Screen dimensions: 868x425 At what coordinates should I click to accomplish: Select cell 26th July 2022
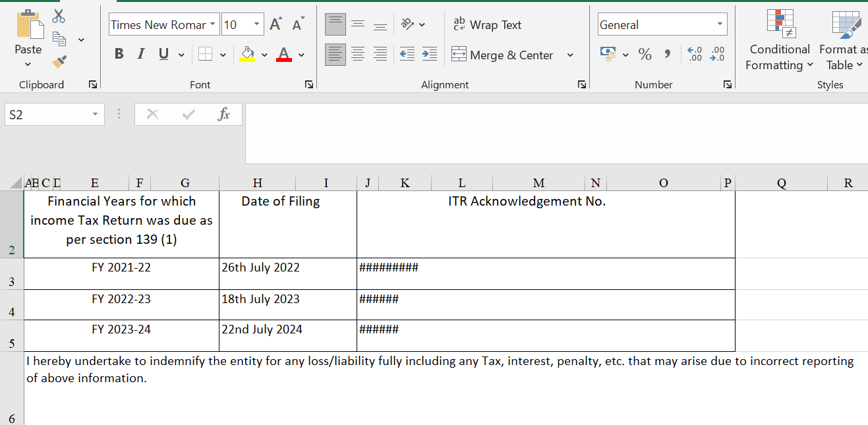(x=288, y=273)
